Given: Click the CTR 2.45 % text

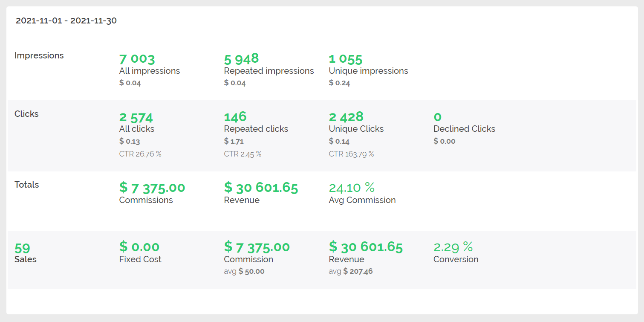Looking at the screenshot, I should pyautogui.click(x=243, y=154).
